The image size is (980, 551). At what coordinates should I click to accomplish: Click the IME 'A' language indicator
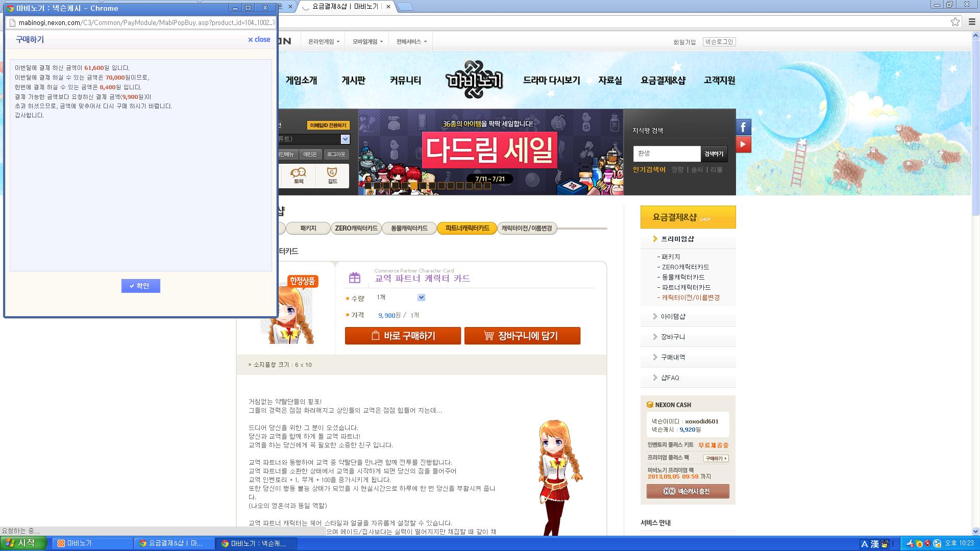pos(864,544)
